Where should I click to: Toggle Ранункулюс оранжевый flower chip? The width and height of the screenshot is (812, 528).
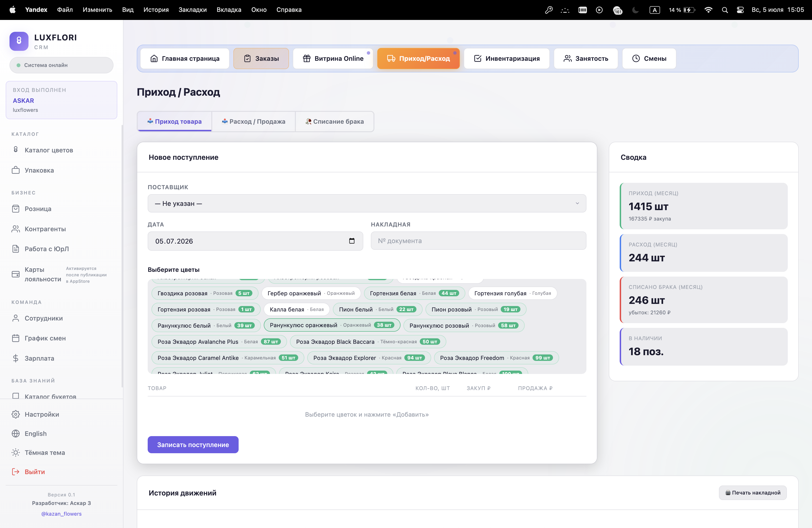click(332, 325)
